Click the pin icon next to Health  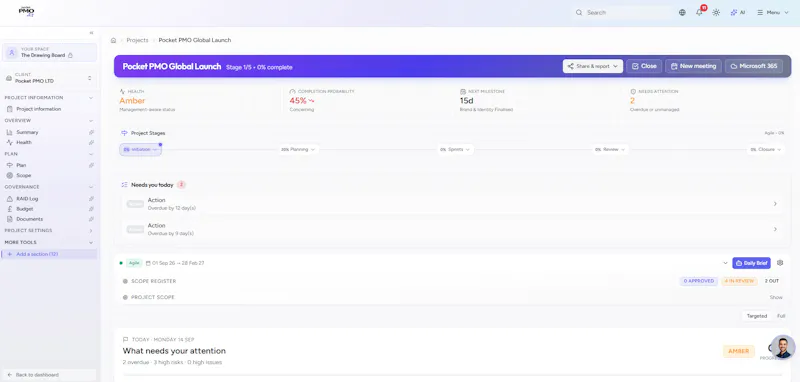(x=91, y=143)
